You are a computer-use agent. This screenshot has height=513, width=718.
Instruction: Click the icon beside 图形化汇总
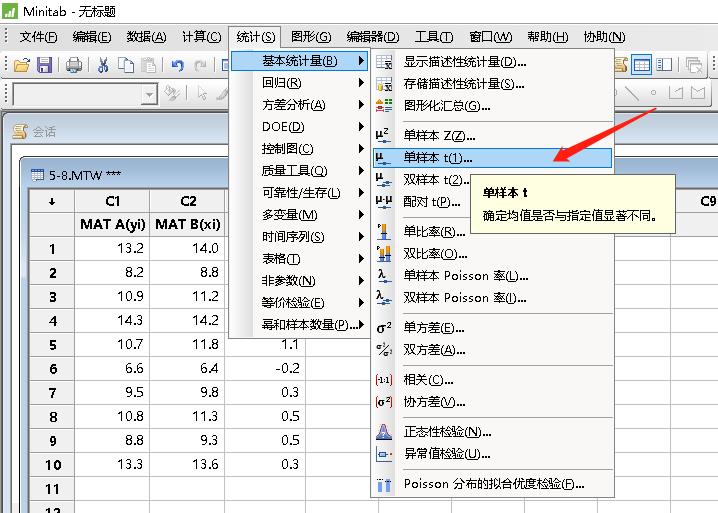[x=384, y=106]
